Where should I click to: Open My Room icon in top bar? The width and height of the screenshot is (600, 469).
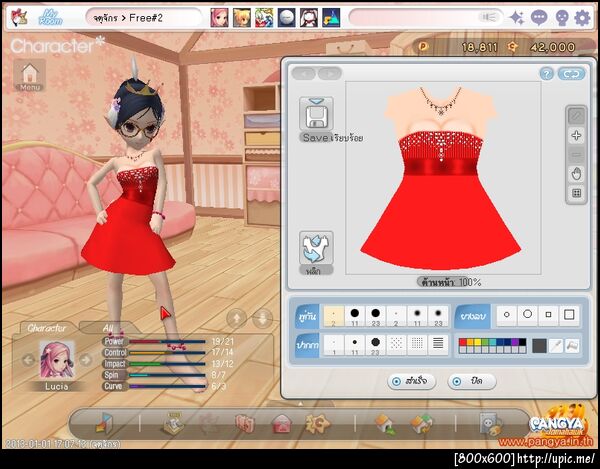51,18
